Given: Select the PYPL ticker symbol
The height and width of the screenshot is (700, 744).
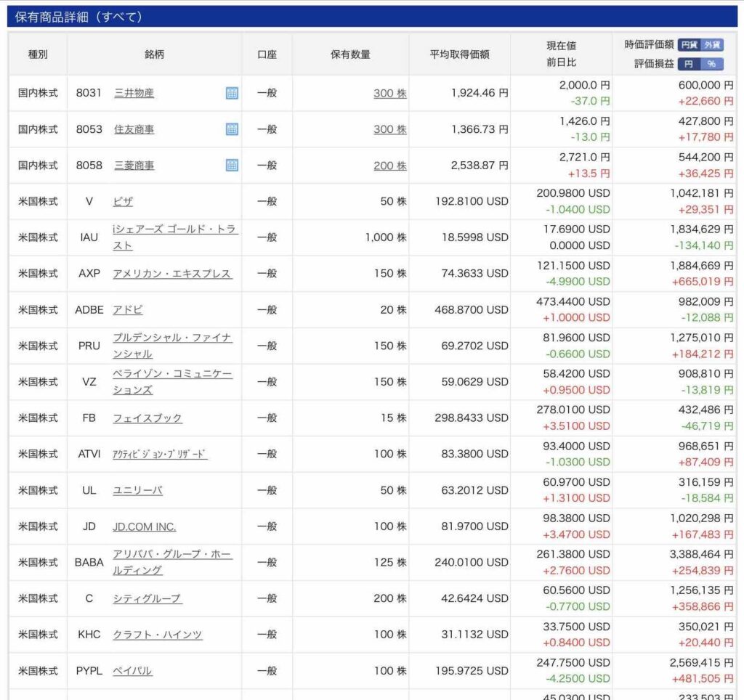Looking at the screenshot, I should point(89,671).
